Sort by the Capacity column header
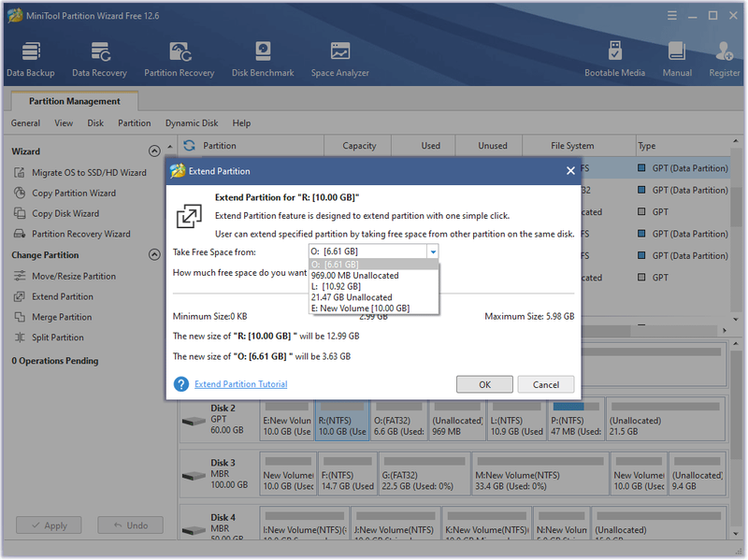The image size is (748, 560). pyautogui.click(x=359, y=146)
